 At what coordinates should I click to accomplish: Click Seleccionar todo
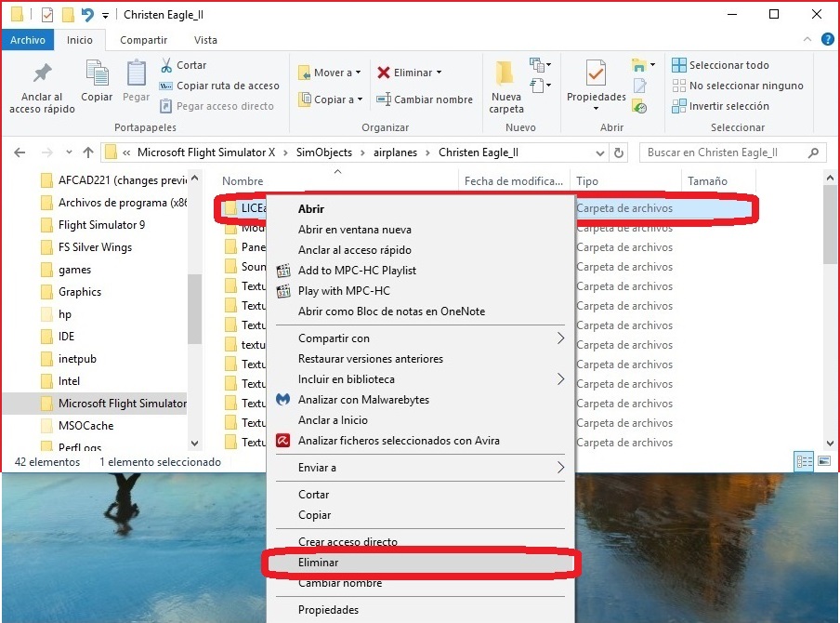(x=720, y=65)
